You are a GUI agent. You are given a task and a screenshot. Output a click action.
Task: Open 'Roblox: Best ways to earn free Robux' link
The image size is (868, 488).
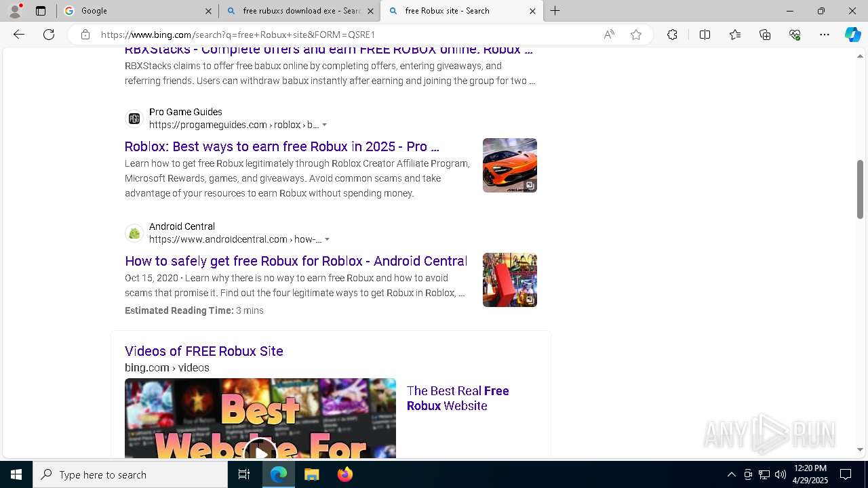282,146
